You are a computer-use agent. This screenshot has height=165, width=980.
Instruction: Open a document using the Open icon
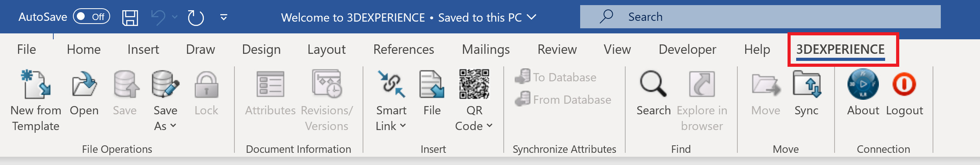[84, 84]
